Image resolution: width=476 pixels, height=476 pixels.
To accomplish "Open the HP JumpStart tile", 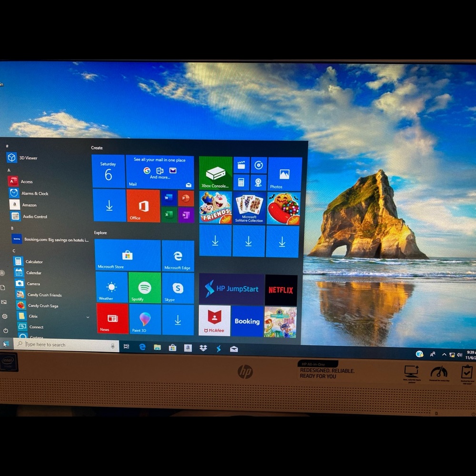I will point(231,289).
